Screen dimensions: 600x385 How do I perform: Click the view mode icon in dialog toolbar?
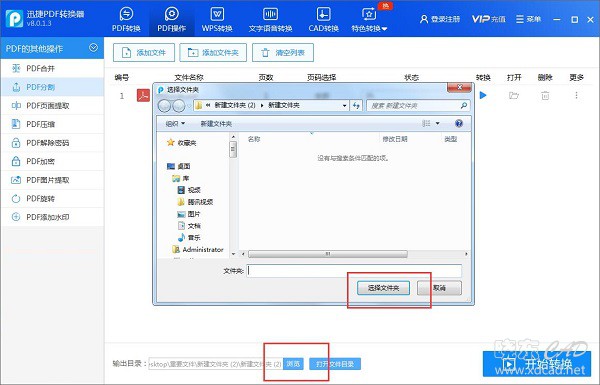(426, 123)
